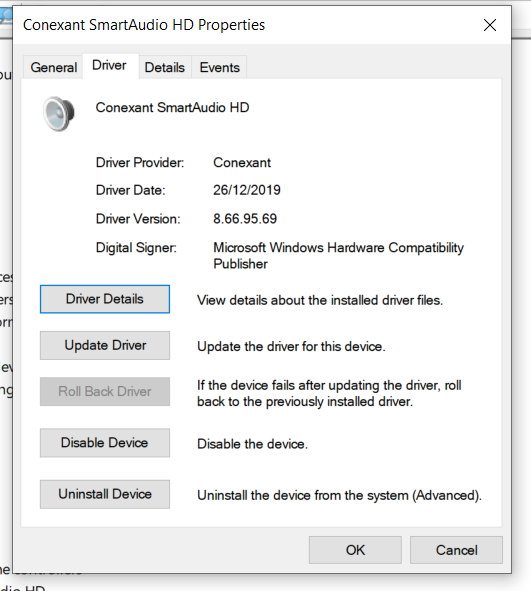Go to the Events tab

point(219,67)
